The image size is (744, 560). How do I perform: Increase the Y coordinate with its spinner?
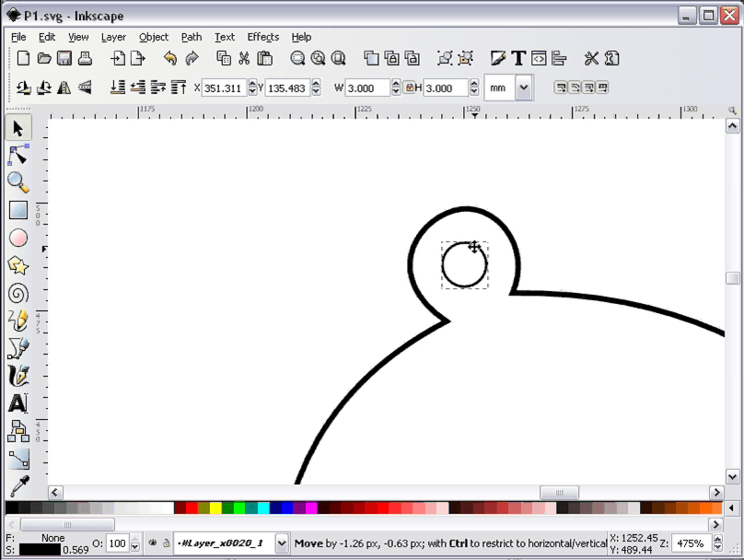click(x=315, y=83)
